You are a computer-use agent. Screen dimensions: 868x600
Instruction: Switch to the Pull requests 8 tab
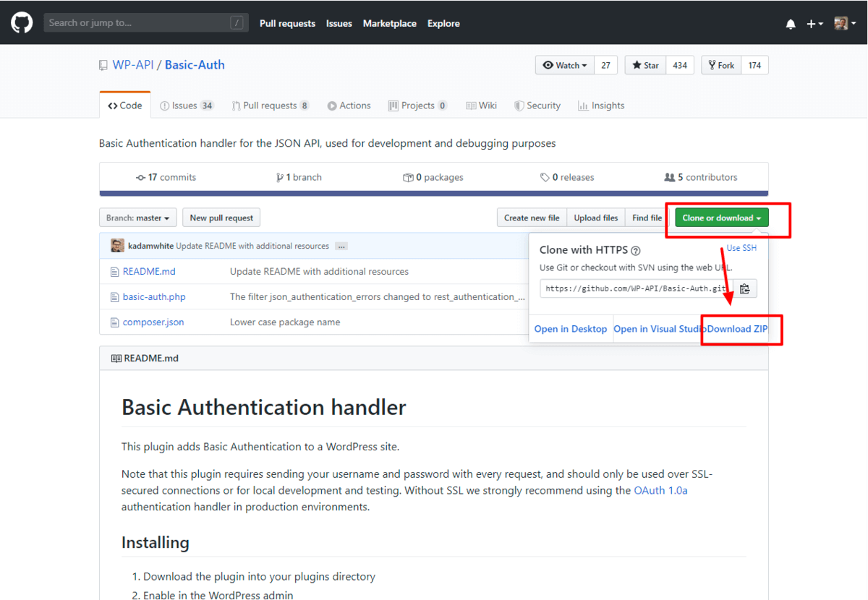271,106
